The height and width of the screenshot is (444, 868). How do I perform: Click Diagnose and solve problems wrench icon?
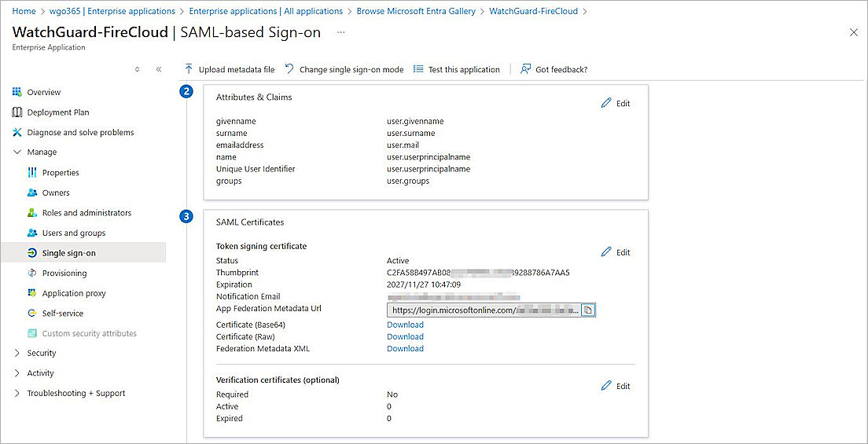click(x=17, y=132)
